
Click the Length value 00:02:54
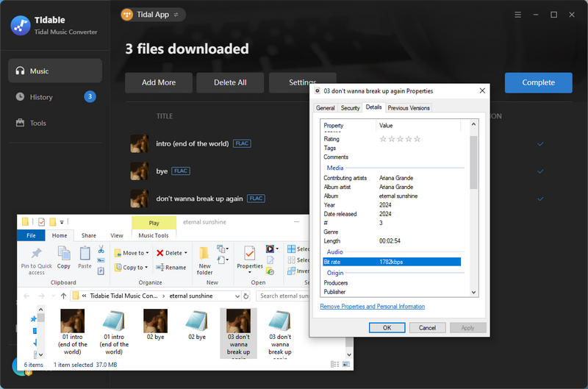coord(390,241)
